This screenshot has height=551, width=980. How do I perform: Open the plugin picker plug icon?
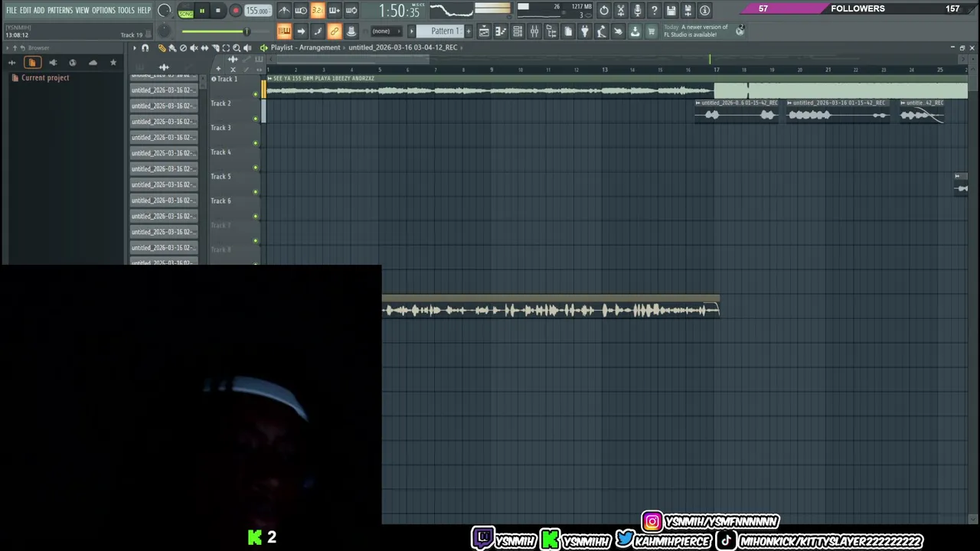click(x=585, y=31)
